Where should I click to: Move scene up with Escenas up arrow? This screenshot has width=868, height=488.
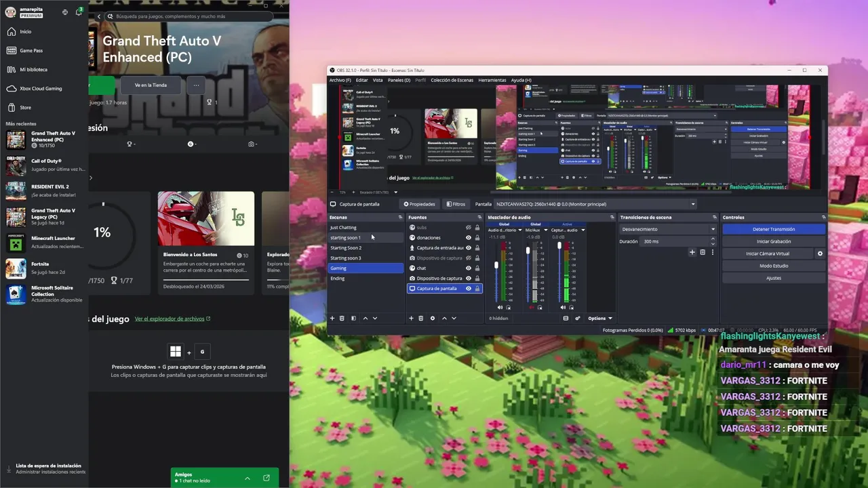(366, 318)
